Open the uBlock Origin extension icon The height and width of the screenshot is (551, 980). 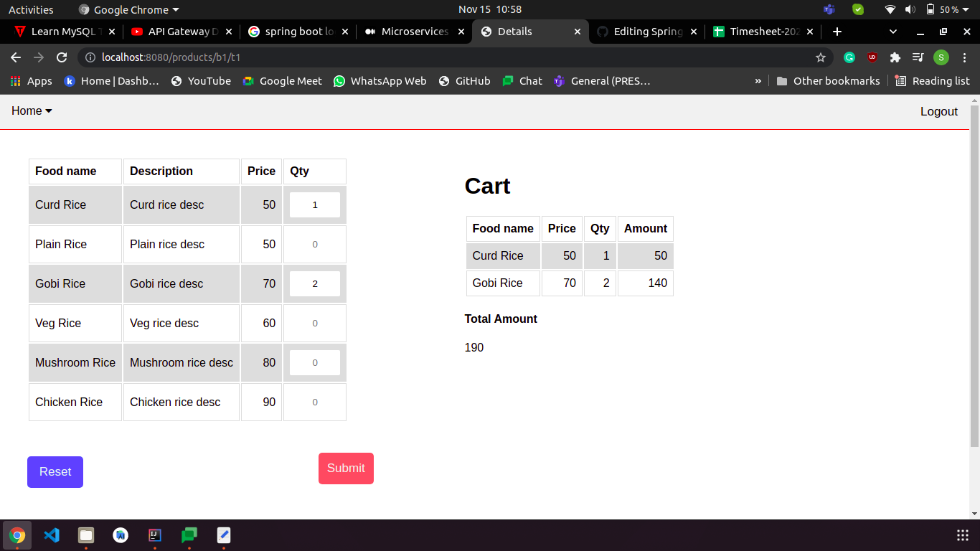click(x=872, y=57)
